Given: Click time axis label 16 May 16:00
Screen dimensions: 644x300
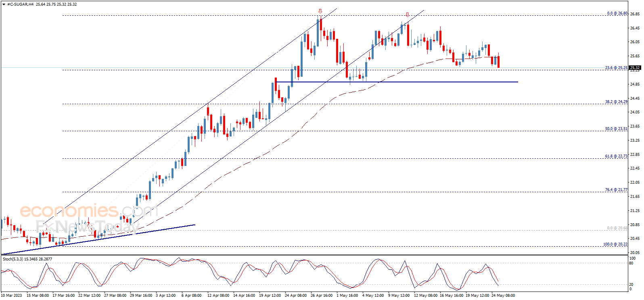Looking at the screenshot, I should tap(451, 296).
